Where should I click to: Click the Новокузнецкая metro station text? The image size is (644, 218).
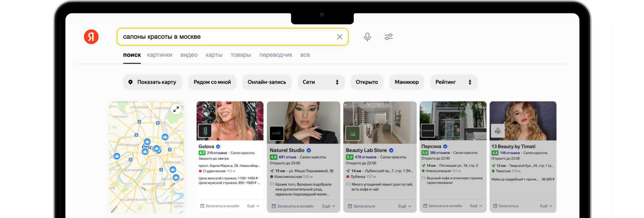[x=438, y=171]
